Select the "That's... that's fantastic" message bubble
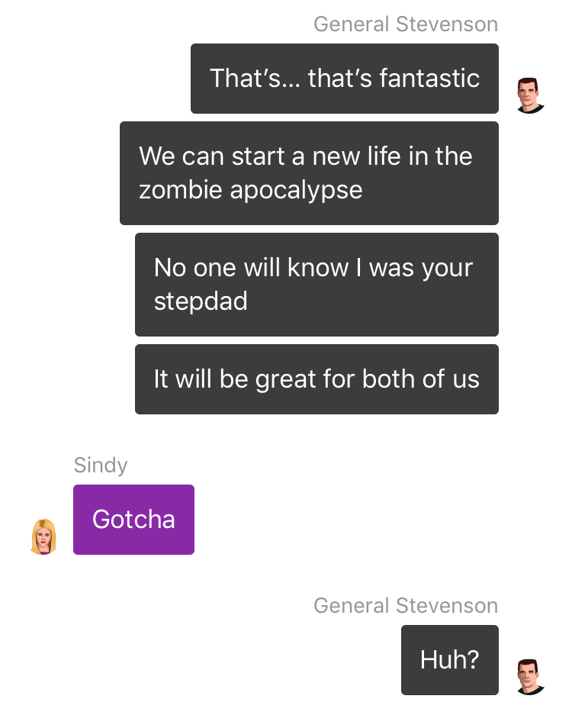Image resolution: width=572 pixels, height=728 pixels. point(344,79)
